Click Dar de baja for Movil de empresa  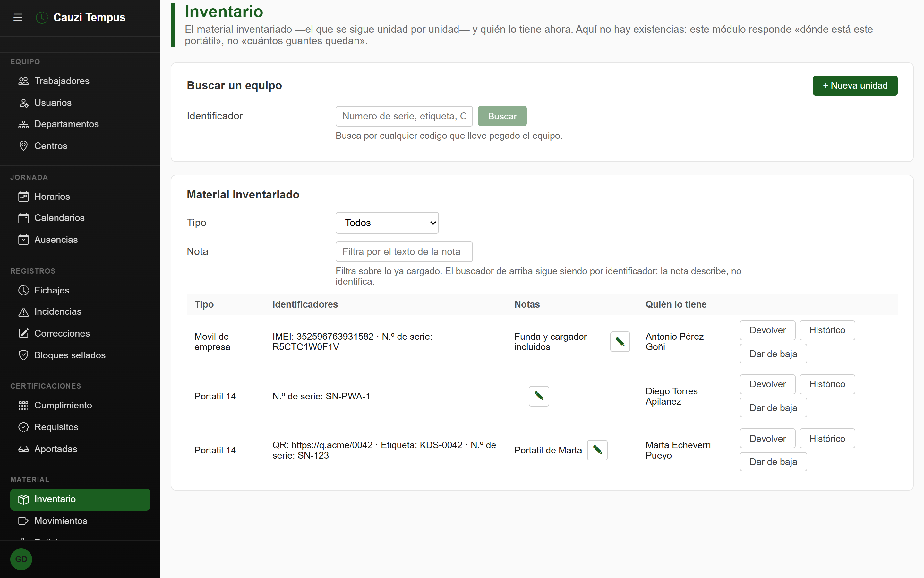coord(773,354)
